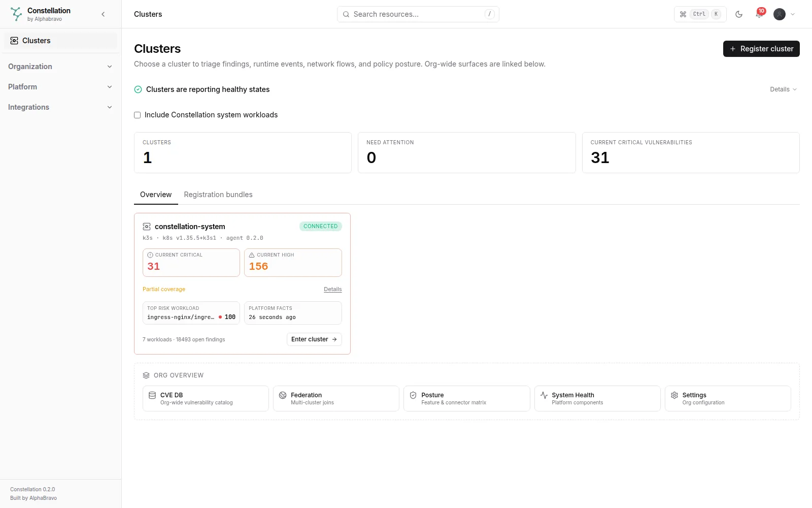
Task: Open the Settings org configuration card
Action: (728, 398)
